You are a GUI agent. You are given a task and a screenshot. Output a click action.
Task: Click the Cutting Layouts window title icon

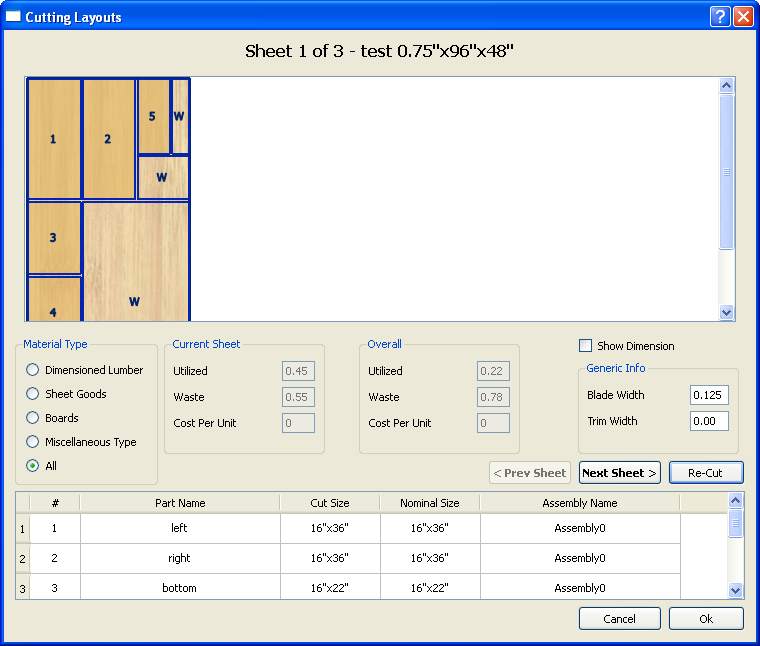coord(13,17)
